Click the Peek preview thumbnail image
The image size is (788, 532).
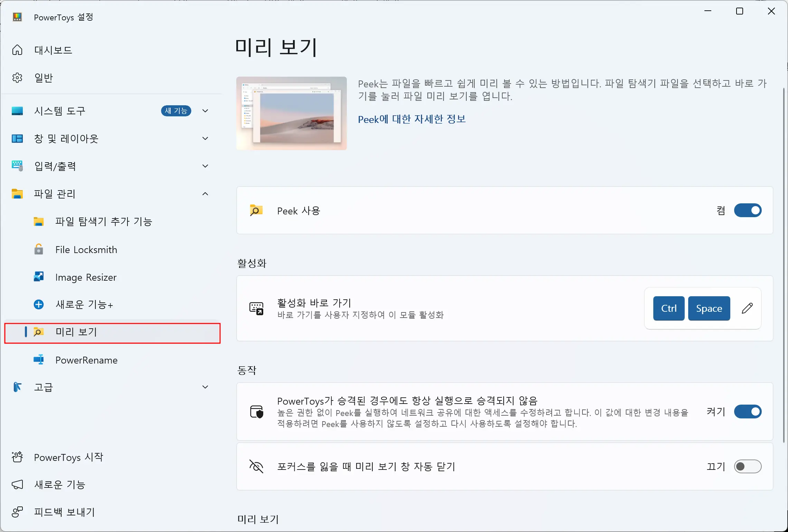[x=291, y=113]
